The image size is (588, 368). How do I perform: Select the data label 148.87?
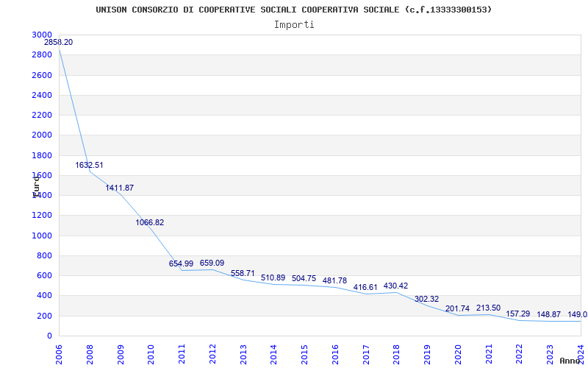pyautogui.click(x=548, y=315)
